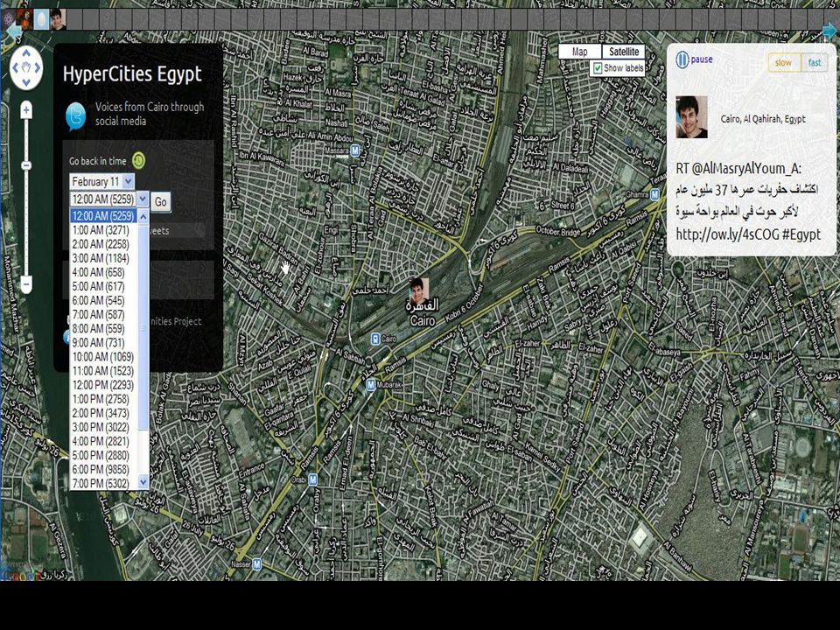Click the tweet avatar marker on the map at Cairo

(418, 290)
